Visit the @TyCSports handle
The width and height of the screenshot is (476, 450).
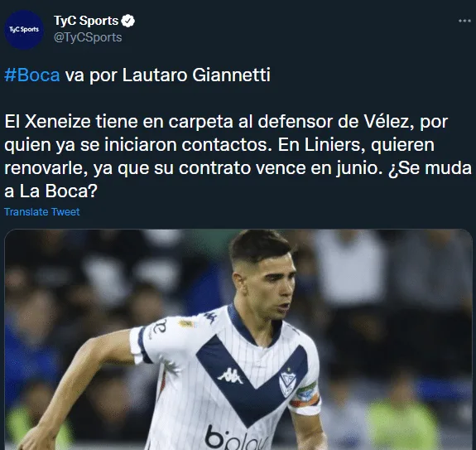88,37
